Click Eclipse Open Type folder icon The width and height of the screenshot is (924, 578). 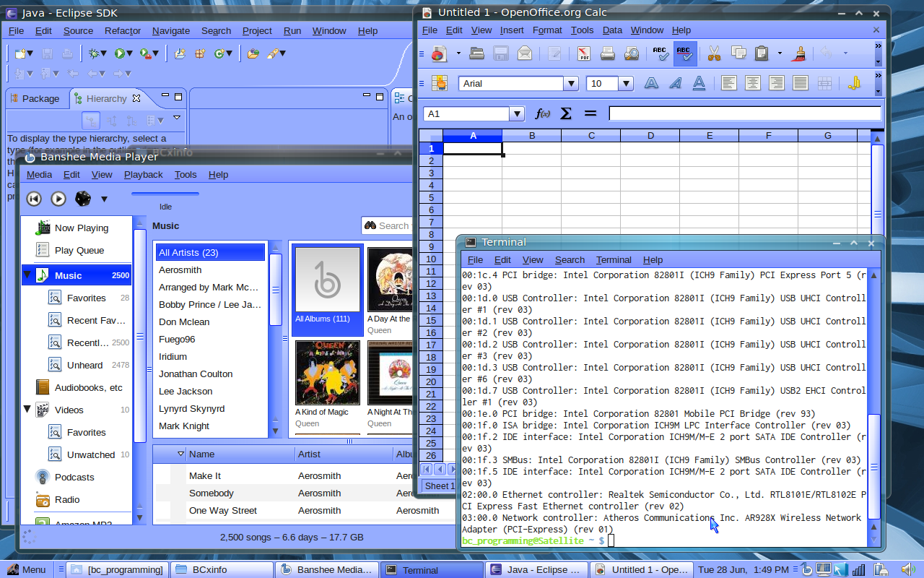click(253, 53)
